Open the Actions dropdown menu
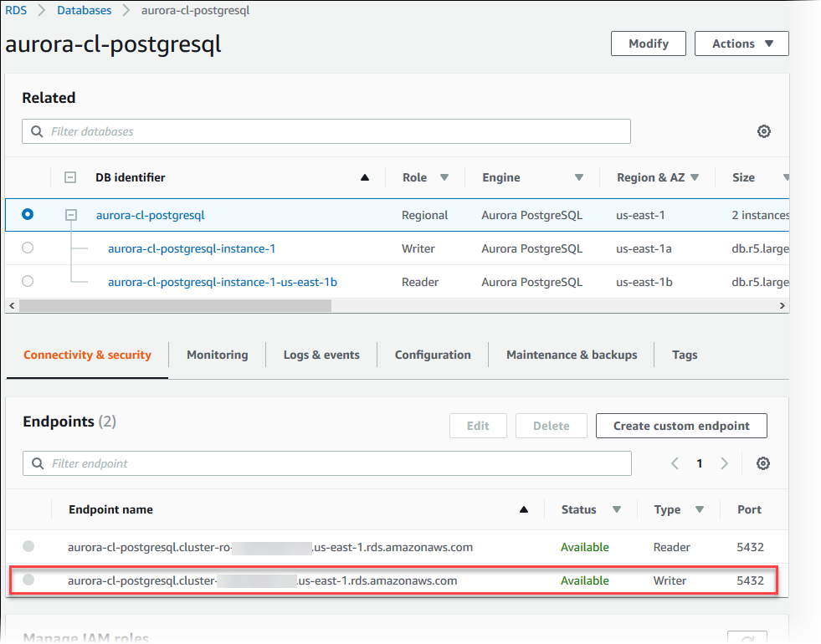 [x=741, y=43]
